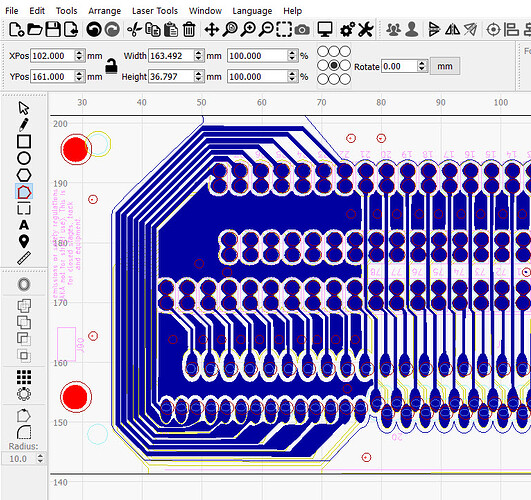Delete selection with trash can icon
Viewport: 531px width, 500px height.
click(189, 29)
